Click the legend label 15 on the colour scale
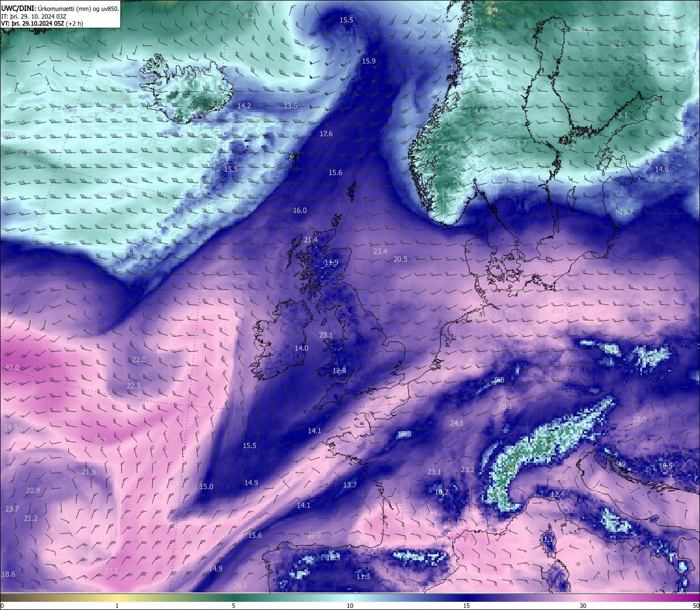This screenshot has width=700, height=610. coord(466,606)
